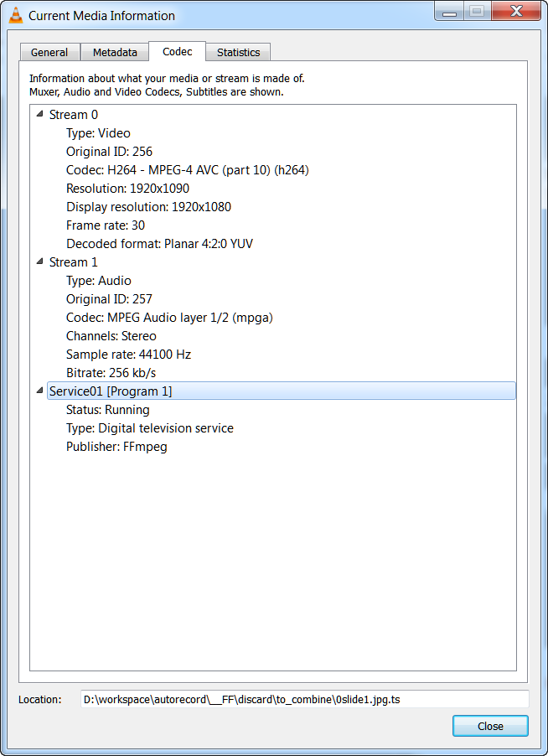This screenshot has width=548, height=756.
Task: Select the Codec tab
Action: 177,51
